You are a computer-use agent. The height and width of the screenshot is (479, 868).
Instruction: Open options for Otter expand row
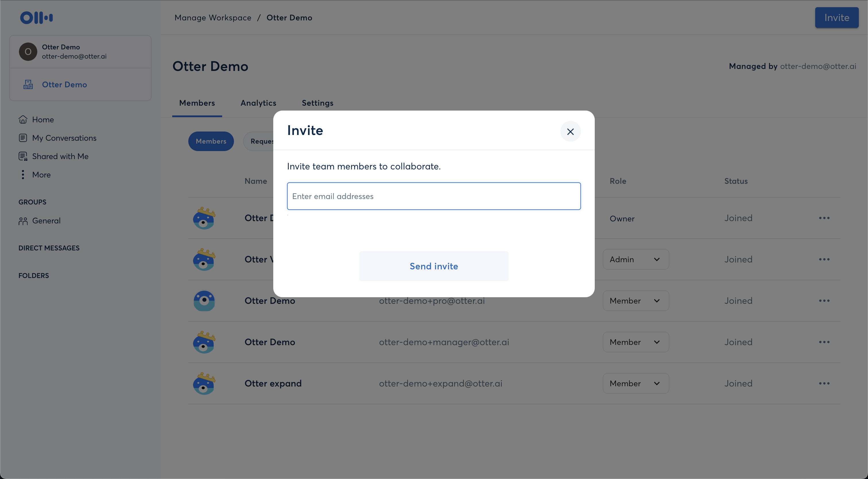coord(824,384)
